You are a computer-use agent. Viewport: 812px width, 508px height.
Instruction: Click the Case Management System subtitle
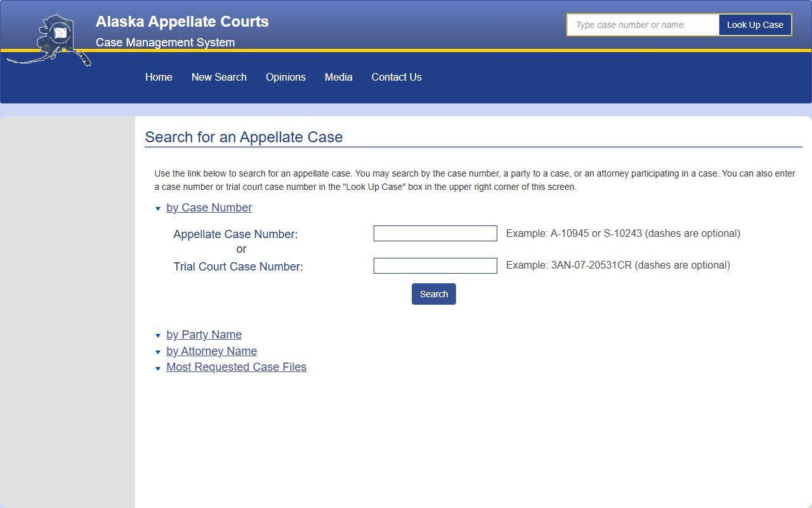click(166, 43)
